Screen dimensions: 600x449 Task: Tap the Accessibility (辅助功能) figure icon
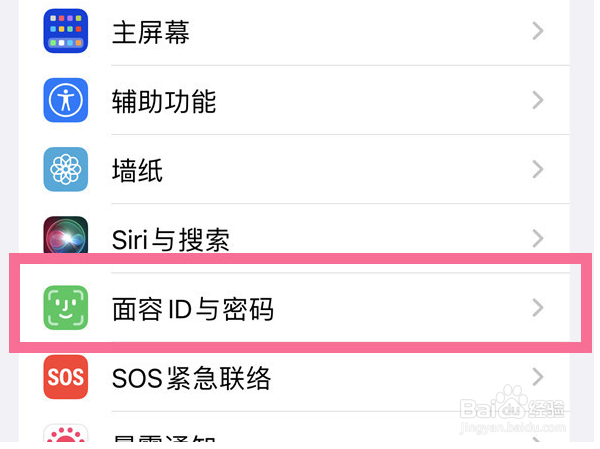click(66, 100)
